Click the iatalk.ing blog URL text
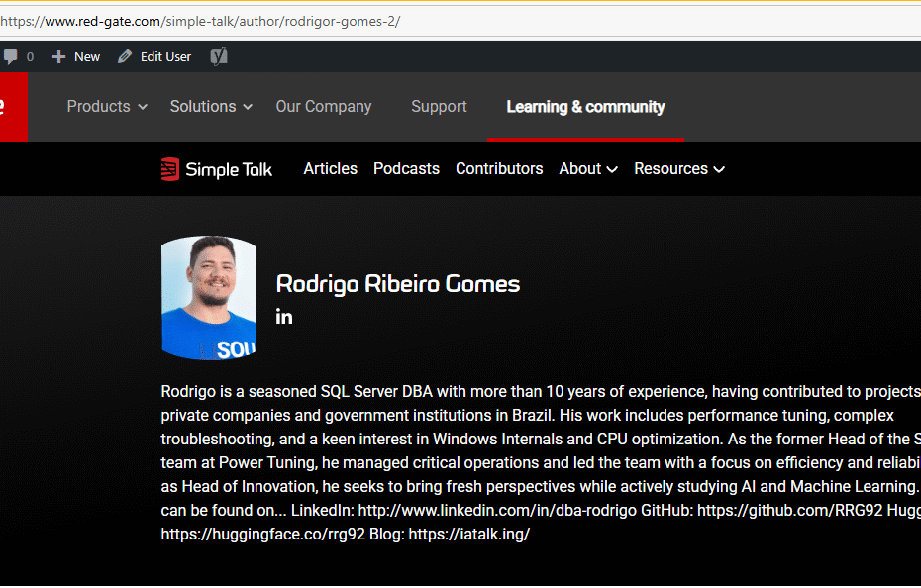Viewport: 921px width, 588px height. (x=468, y=534)
